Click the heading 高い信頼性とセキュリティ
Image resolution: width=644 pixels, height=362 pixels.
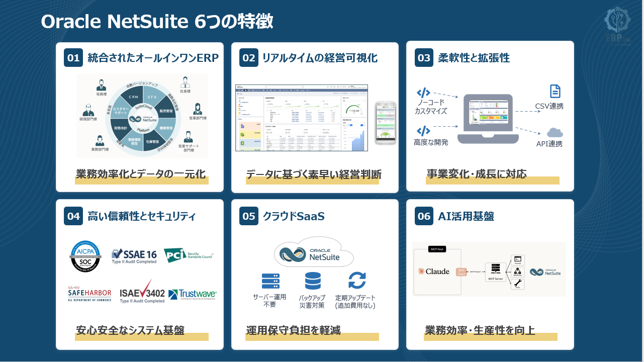[x=141, y=216]
